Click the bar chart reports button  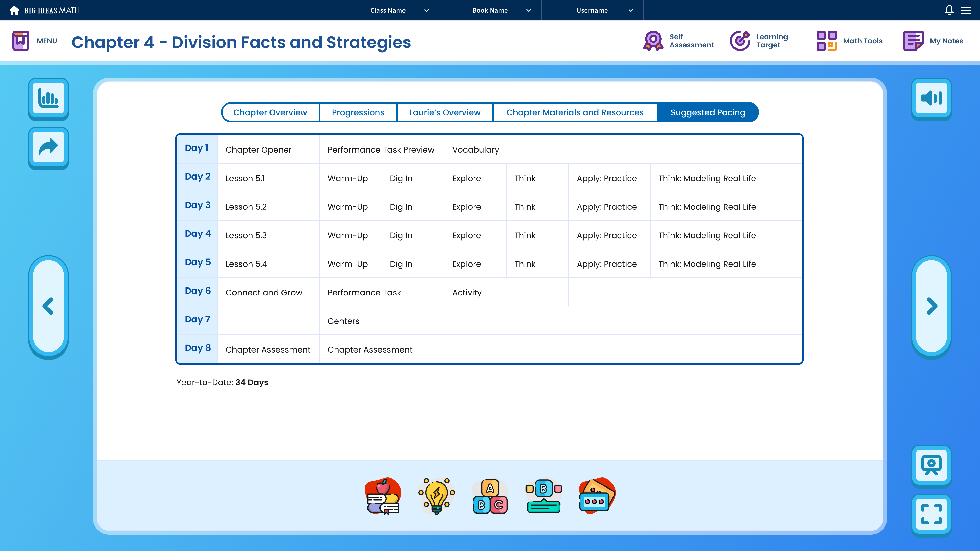[x=48, y=99]
